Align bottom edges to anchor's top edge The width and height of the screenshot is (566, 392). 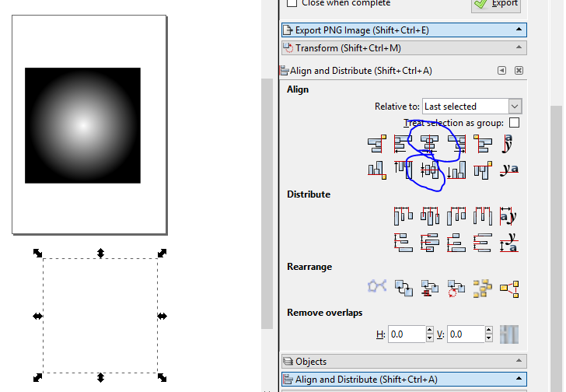coord(377,170)
